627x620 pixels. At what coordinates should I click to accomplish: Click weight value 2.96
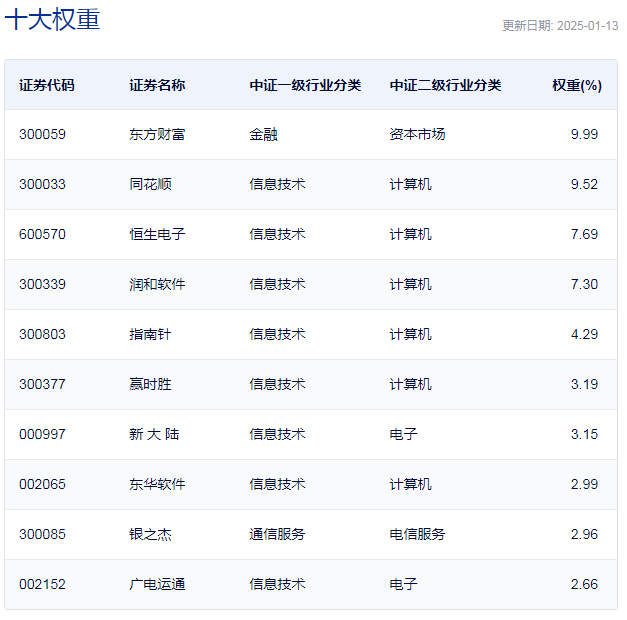click(584, 534)
